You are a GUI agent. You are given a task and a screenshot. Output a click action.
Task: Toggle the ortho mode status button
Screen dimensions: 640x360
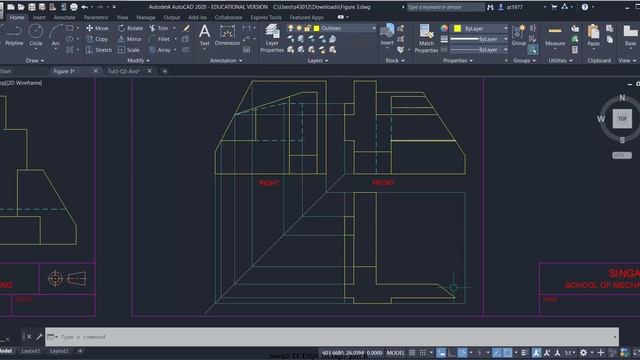click(452, 353)
